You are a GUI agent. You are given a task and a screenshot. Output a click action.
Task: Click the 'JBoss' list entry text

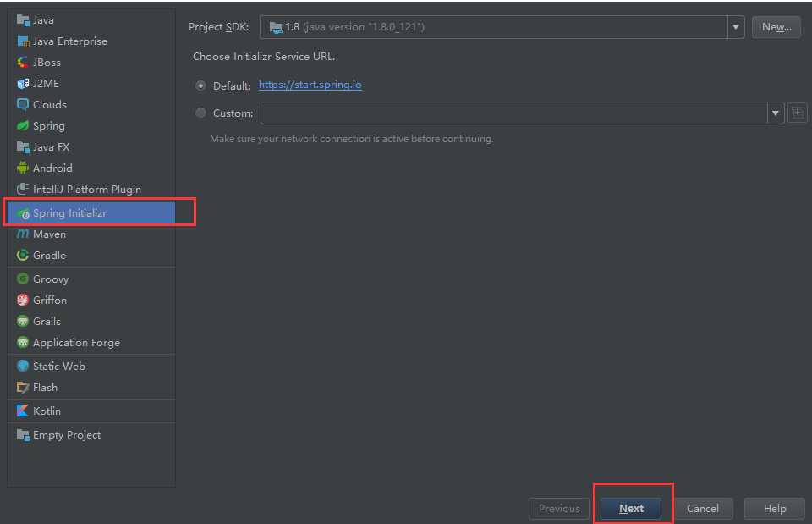(x=47, y=63)
